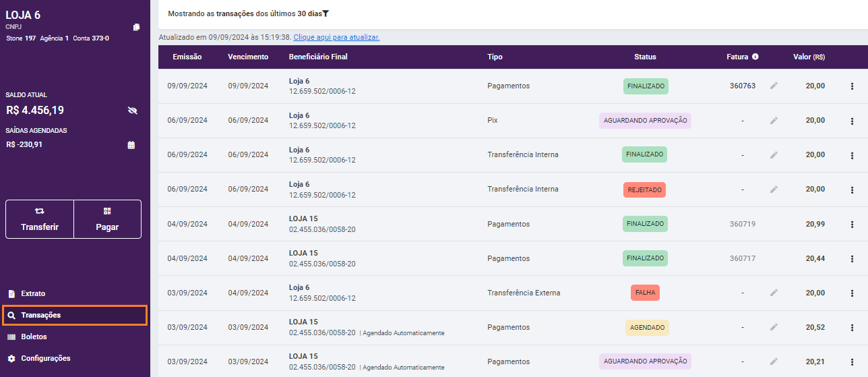Hide the current balance value
Viewport: 868px width, 377px height.
pyautogui.click(x=132, y=111)
